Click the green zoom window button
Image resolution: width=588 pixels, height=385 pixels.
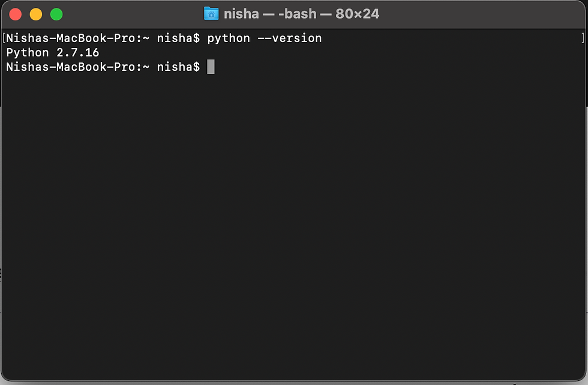(56, 14)
